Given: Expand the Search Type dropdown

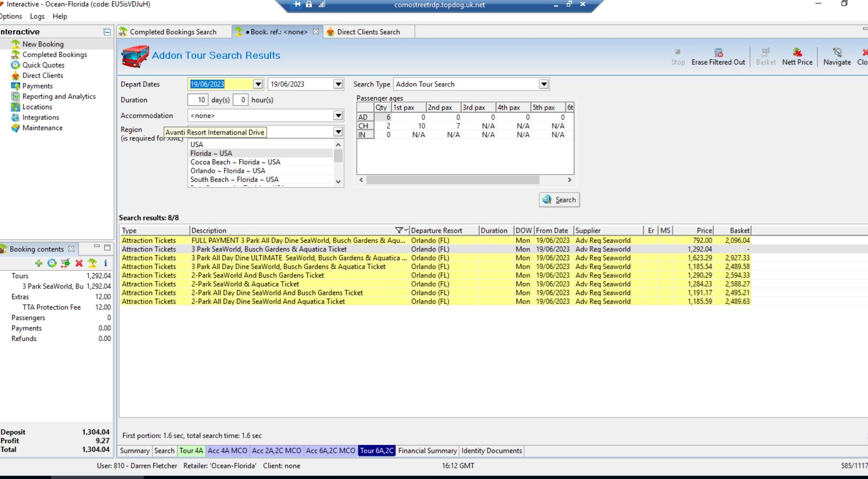Looking at the screenshot, I should click(544, 84).
